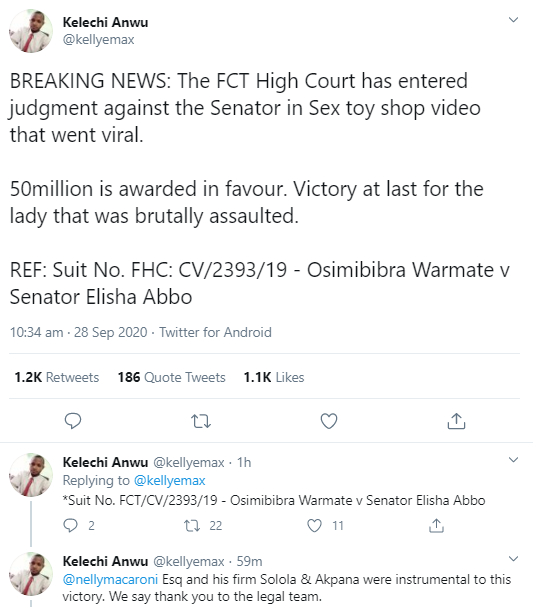Expand options chevron on the 59m reply
Viewport: 533px width, 607px height.
(x=513, y=559)
